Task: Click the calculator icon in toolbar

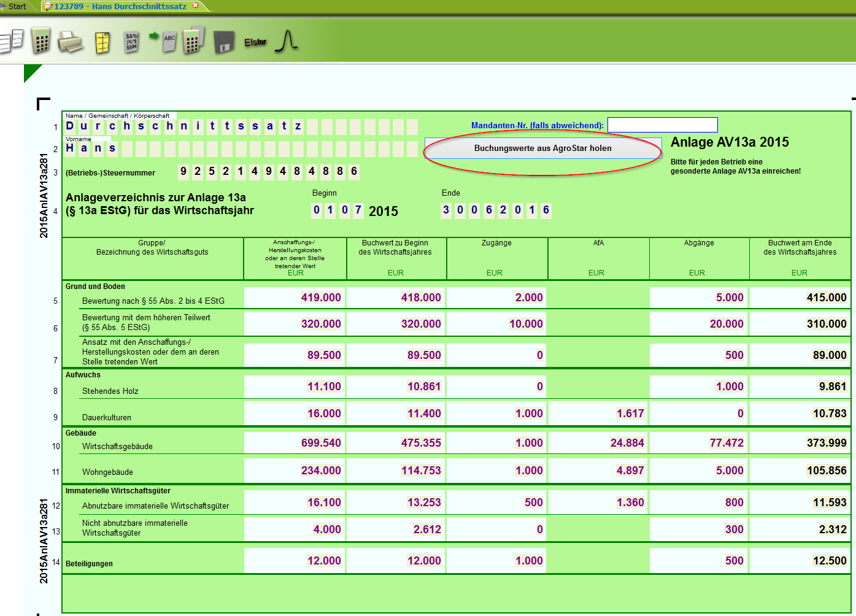Action: point(41,42)
